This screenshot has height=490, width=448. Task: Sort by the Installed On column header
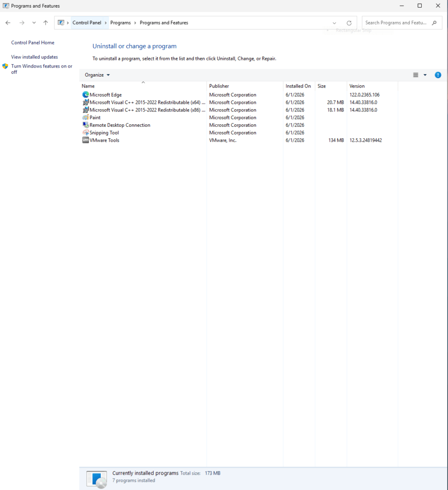click(x=299, y=86)
